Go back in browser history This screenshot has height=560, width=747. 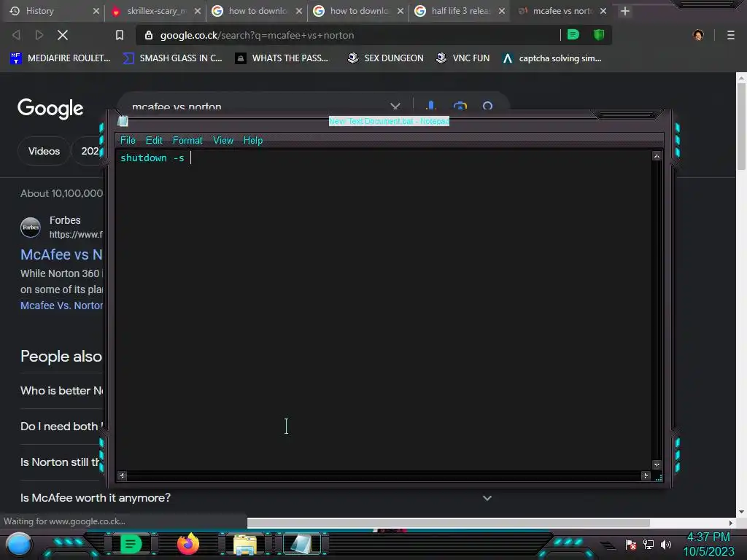pos(16,35)
